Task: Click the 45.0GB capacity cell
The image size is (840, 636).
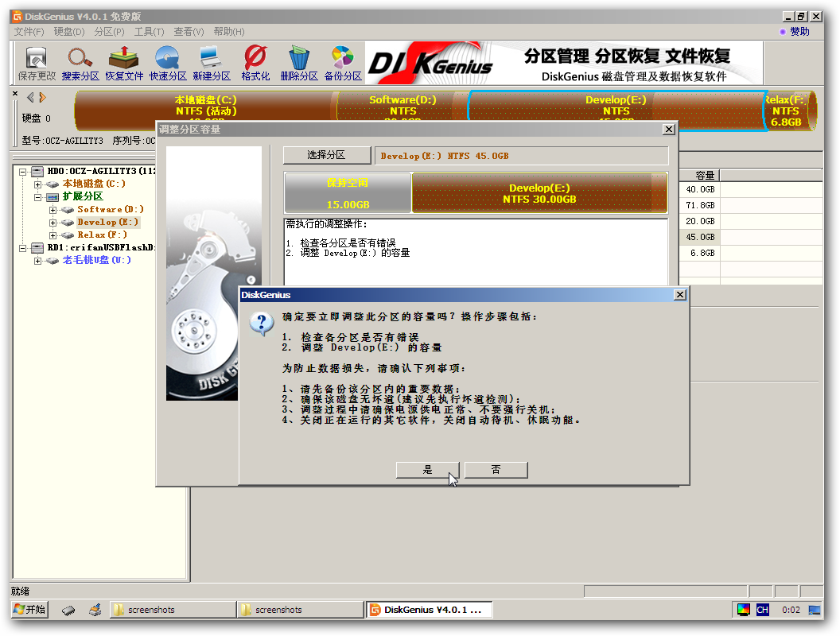Action: (x=700, y=237)
